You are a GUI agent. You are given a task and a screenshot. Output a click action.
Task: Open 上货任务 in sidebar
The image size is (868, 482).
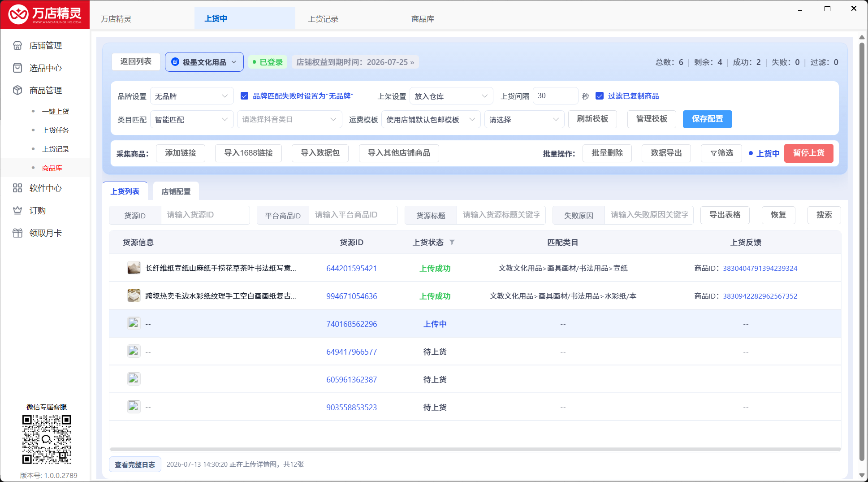pyautogui.click(x=56, y=130)
